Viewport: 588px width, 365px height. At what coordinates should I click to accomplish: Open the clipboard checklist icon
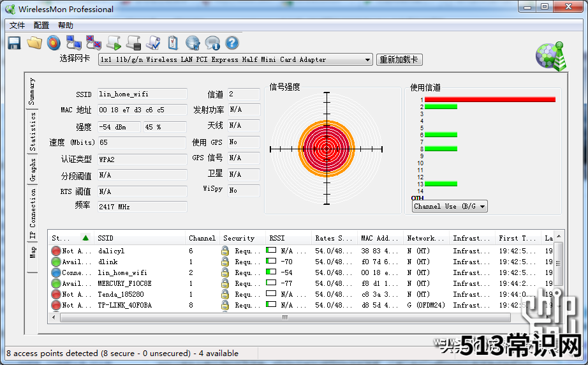[x=173, y=43]
